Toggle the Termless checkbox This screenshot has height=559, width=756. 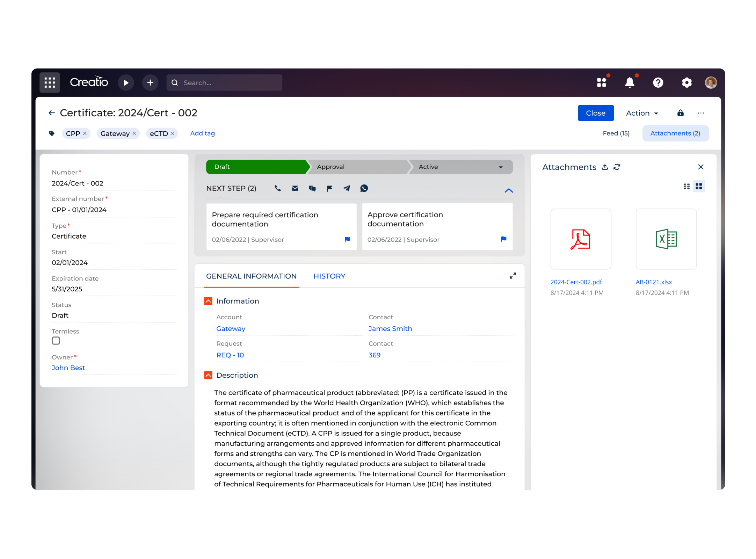[x=56, y=340]
